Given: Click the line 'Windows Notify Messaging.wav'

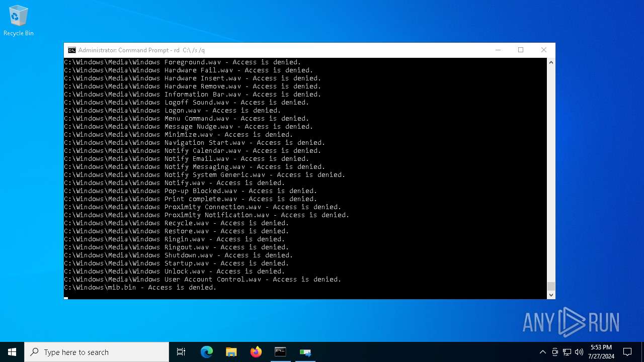Looking at the screenshot, I should pos(195,167).
